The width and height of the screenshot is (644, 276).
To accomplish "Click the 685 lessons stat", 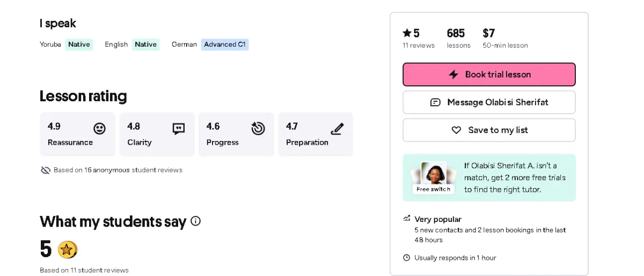I will point(458,39).
